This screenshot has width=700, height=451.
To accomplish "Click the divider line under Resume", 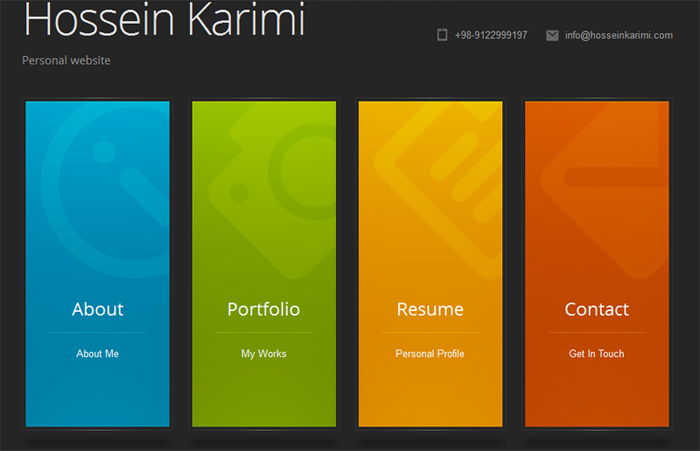I will coord(430,332).
